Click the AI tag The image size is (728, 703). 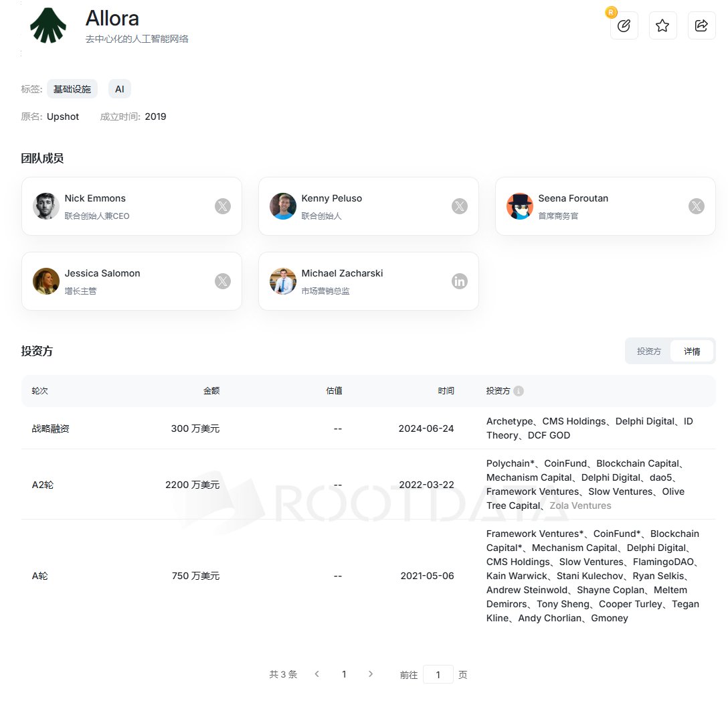point(120,89)
